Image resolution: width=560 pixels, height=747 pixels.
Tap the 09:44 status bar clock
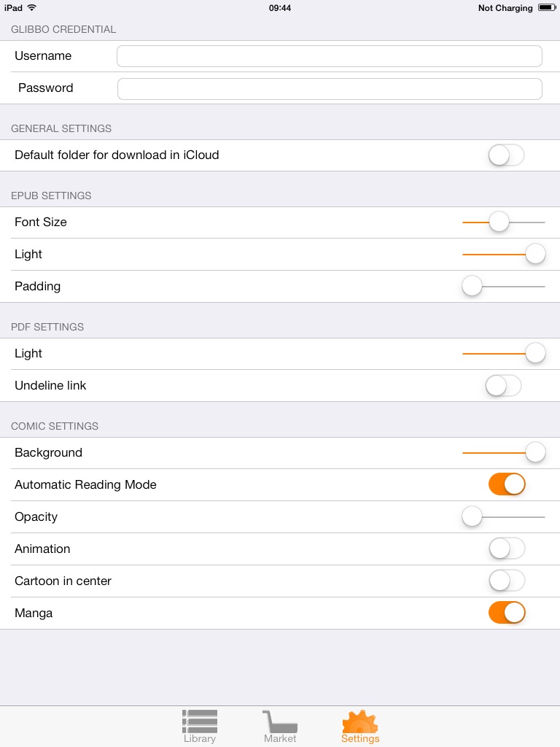click(x=280, y=8)
